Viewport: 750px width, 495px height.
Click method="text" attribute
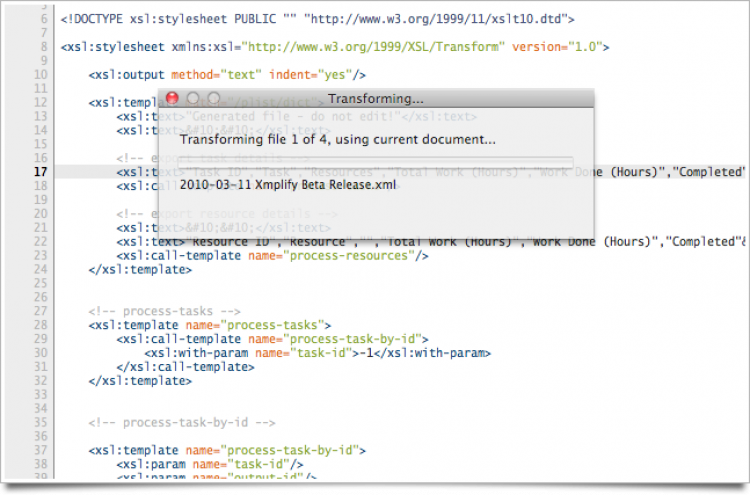(217, 75)
